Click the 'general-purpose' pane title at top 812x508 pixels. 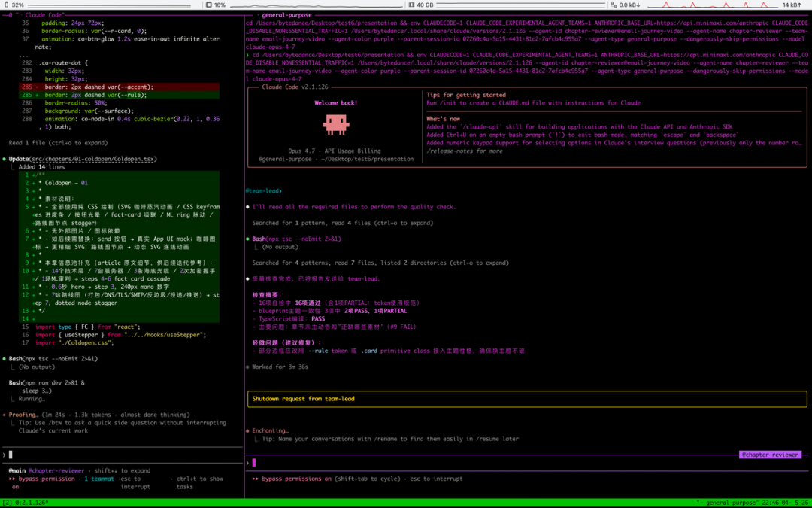tap(287, 15)
